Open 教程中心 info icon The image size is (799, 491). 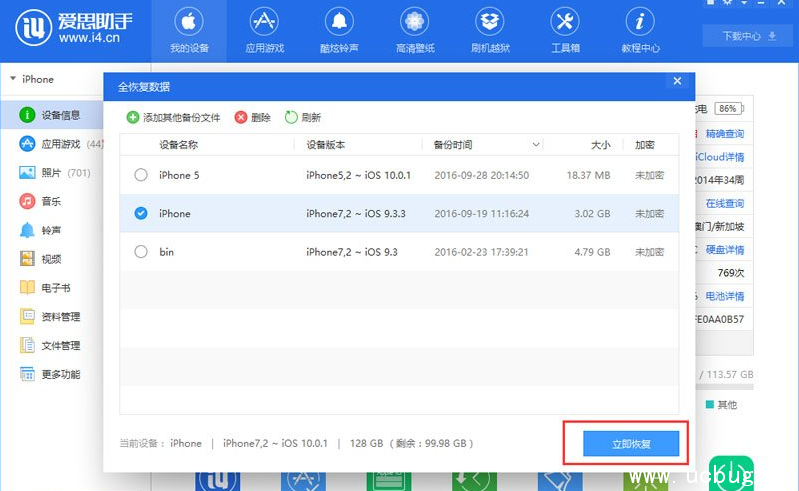[x=640, y=22]
